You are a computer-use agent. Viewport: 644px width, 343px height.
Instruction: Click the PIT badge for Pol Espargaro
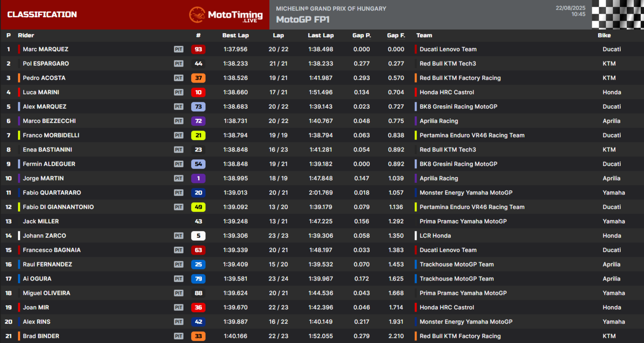pos(179,63)
